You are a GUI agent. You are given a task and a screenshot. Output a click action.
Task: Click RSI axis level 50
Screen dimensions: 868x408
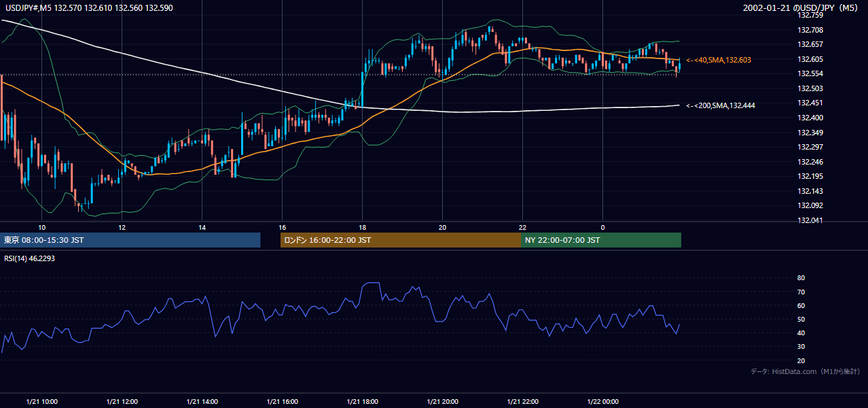(x=801, y=319)
